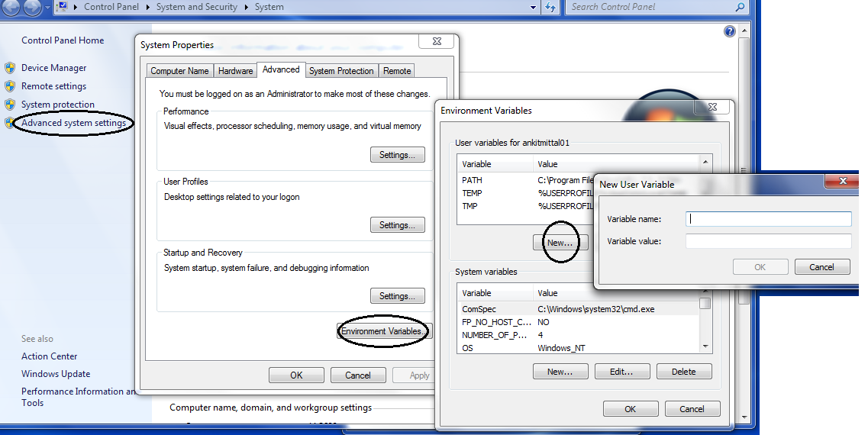Click New under User variables
This screenshot has width=868, height=435.
pos(560,243)
